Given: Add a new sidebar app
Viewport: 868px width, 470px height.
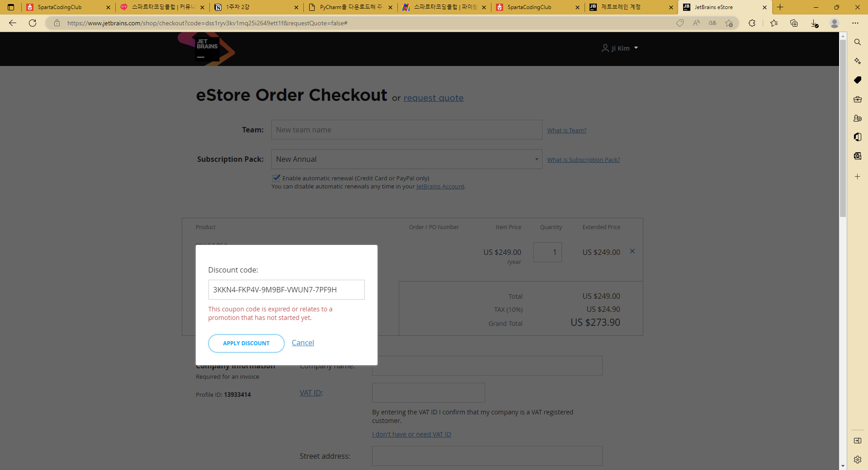Looking at the screenshot, I should coord(857,177).
